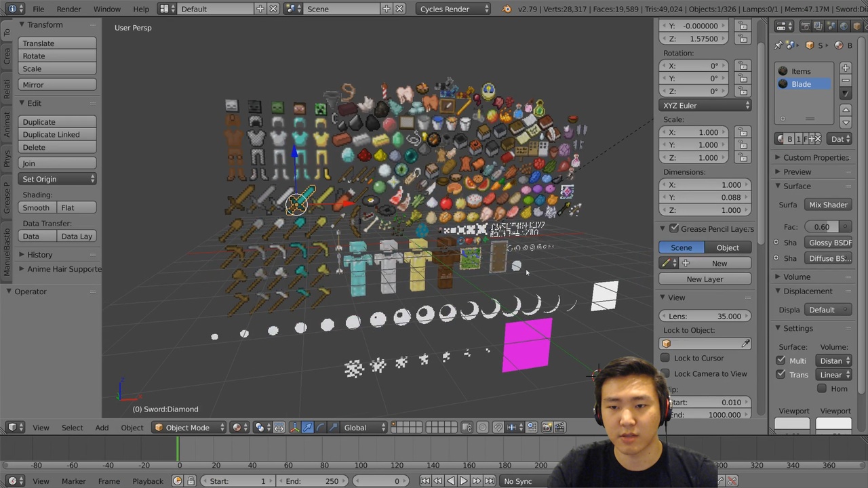
Task: Pin the properties context
Action: tap(778, 45)
